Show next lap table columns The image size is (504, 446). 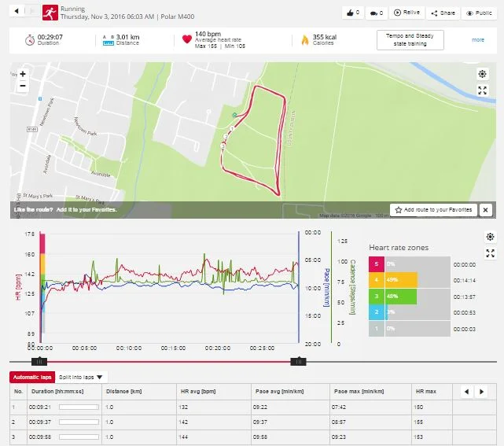point(483,391)
